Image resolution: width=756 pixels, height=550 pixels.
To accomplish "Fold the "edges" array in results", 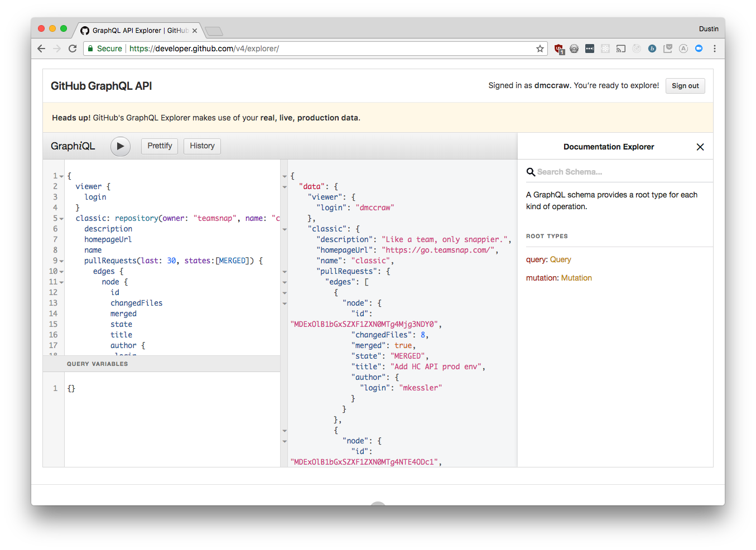I will pos(285,282).
